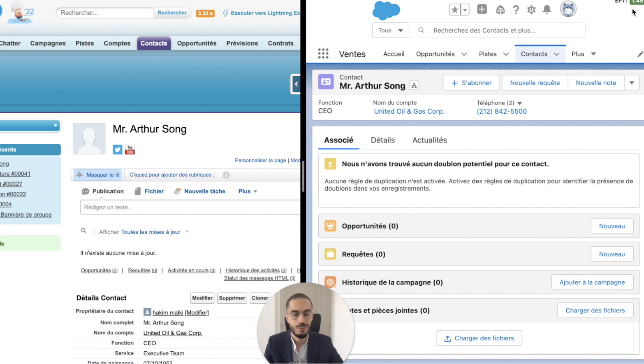This screenshot has width=644, height=364.
Task: Click the edit navigation pencil icon
Action: [x=640, y=54]
